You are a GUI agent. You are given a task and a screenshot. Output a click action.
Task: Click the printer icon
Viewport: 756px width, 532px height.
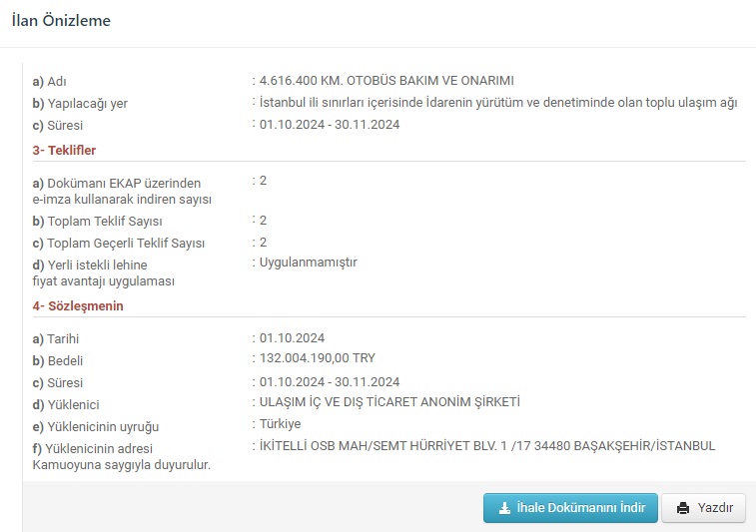pyautogui.click(x=683, y=508)
